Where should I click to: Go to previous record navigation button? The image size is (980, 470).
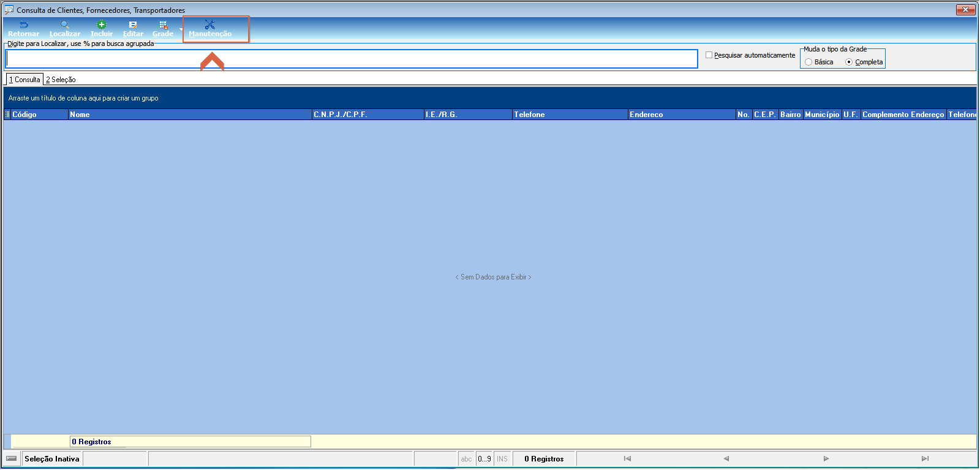tap(726, 458)
